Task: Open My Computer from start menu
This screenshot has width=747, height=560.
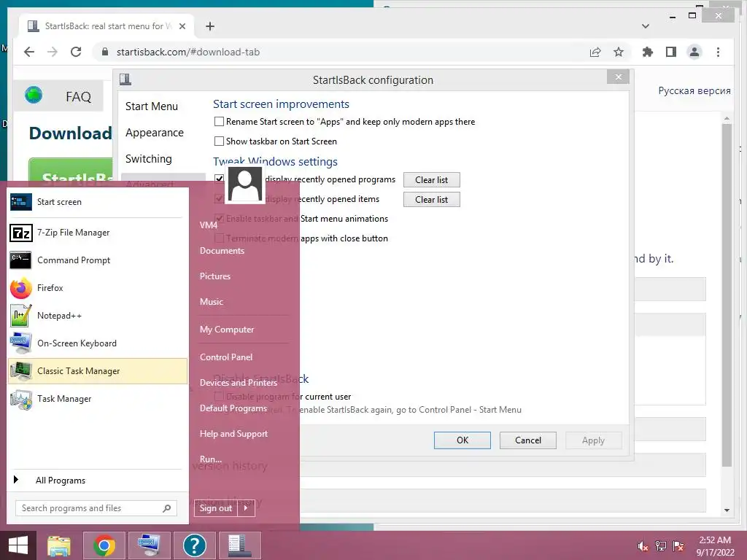Action: (x=227, y=330)
